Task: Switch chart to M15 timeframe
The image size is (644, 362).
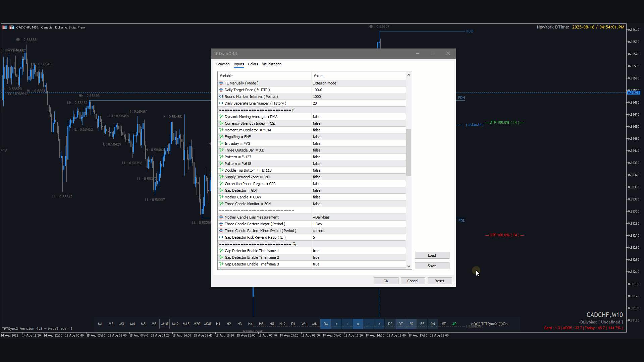Action: [x=186, y=324]
